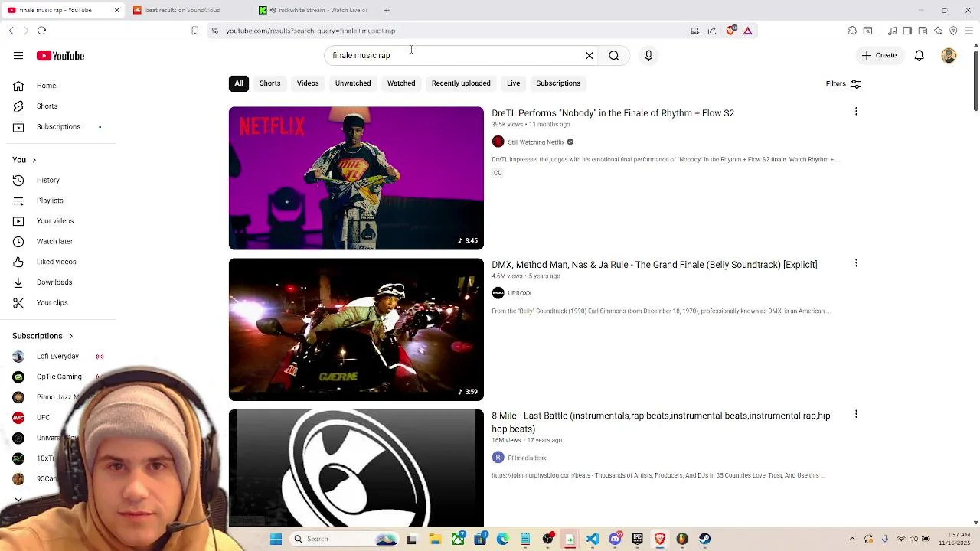980x551 pixels.
Task: Select the Live filter chip
Action: click(x=513, y=83)
